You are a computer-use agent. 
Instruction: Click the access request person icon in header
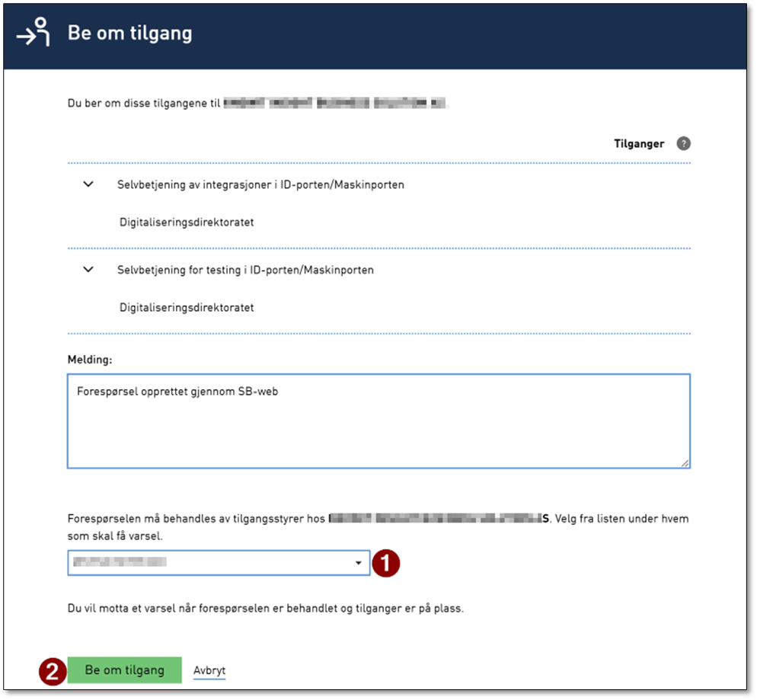pyautogui.click(x=34, y=34)
